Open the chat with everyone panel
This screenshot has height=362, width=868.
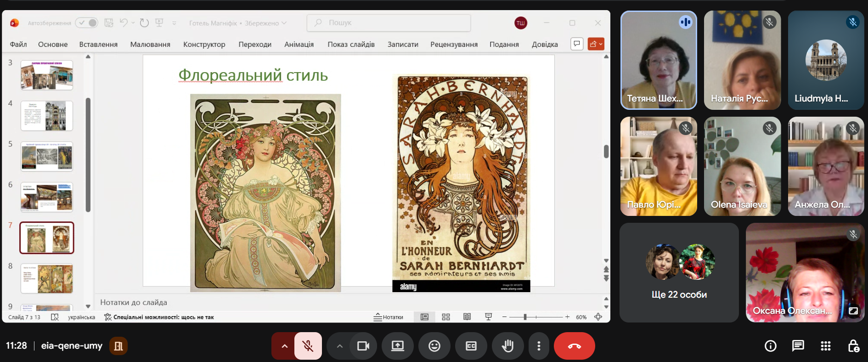(x=798, y=346)
